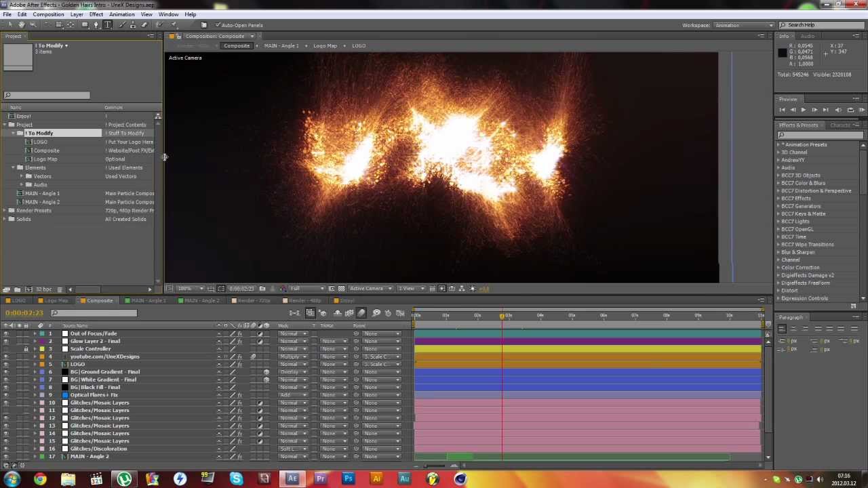Click the current time indicator marker in timeline

(502, 316)
